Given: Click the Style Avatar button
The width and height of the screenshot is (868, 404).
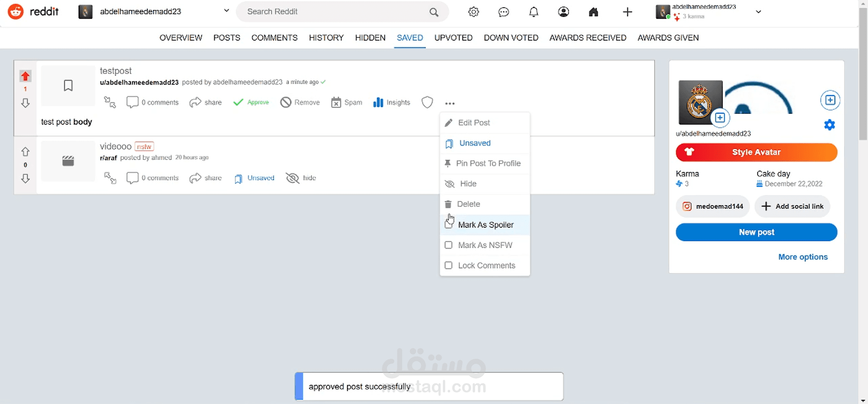Looking at the screenshot, I should [756, 152].
